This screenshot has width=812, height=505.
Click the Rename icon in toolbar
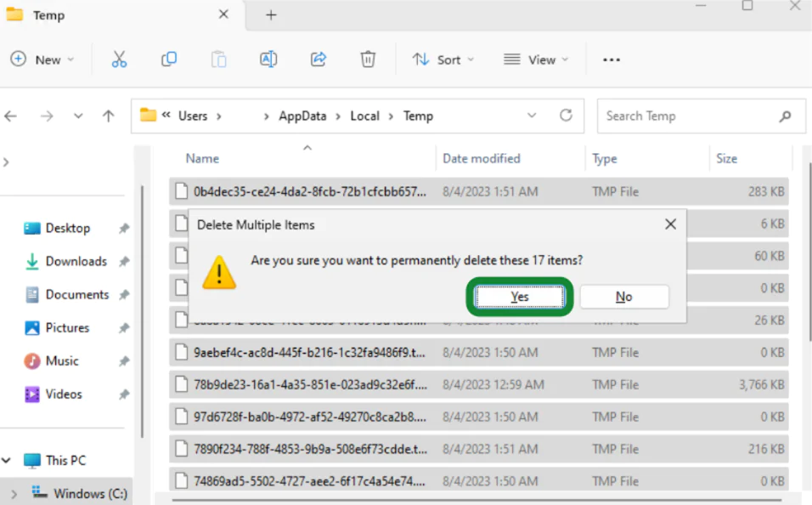coord(268,60)
